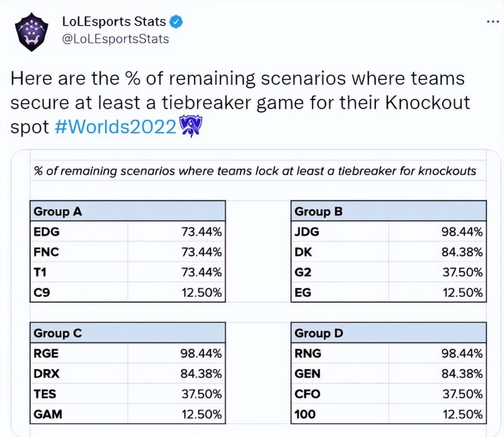This screenshot has width=504, height=437.
Task: Open the @LoLEsportsStats handle link
Action: pyautogui.click(x=115, y=38)
